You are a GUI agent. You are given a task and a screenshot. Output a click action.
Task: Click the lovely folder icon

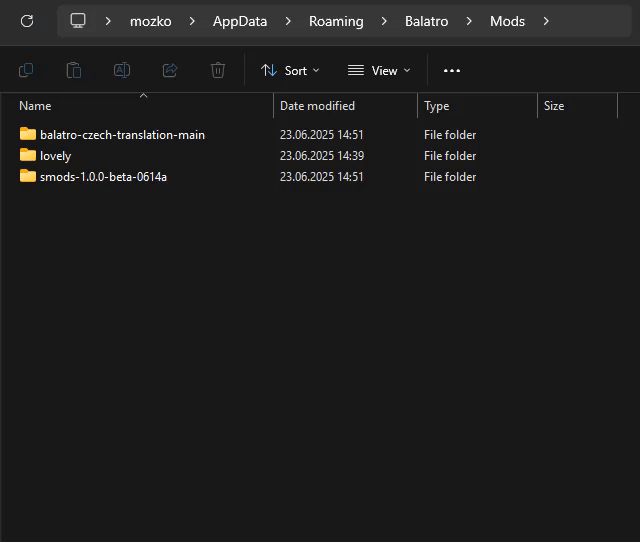[28, 155]
